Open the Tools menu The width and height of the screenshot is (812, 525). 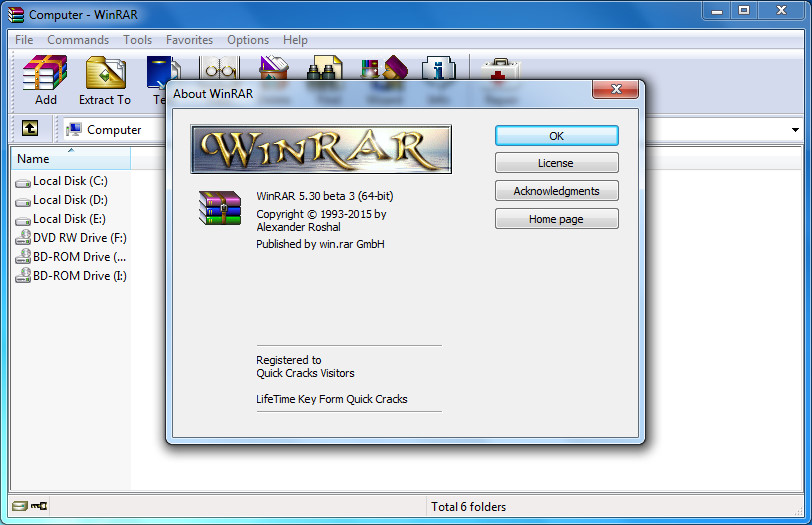(137, 40)
